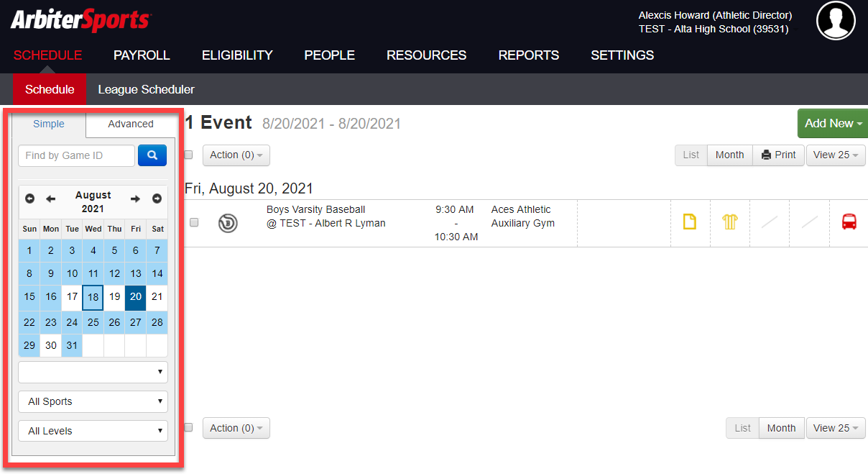Image resolution: width=868 pixels, height=474 pixels.
Task: Open the REPORTS menu
Action: [529, 55]
